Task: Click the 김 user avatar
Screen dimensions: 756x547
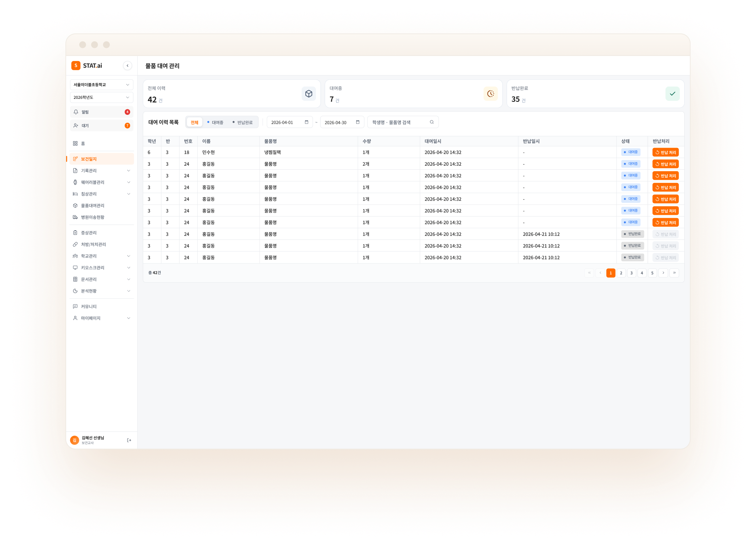Action: (x=75, y=440)
